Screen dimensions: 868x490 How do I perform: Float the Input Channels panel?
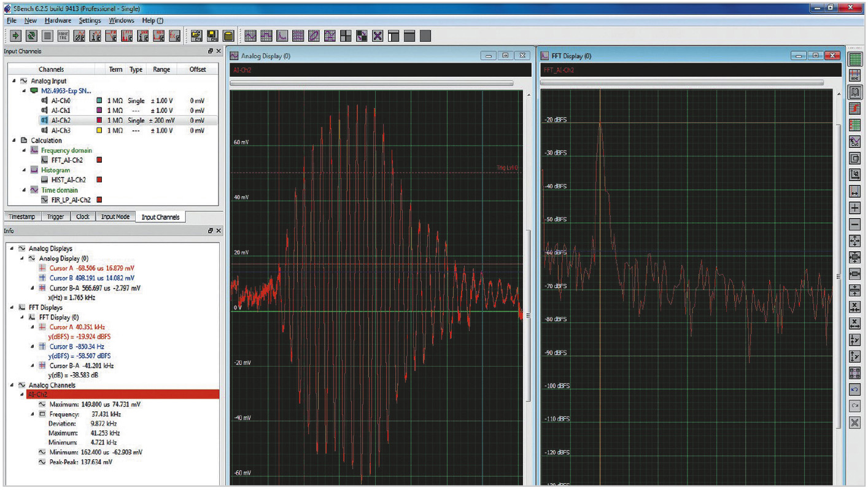211,52
